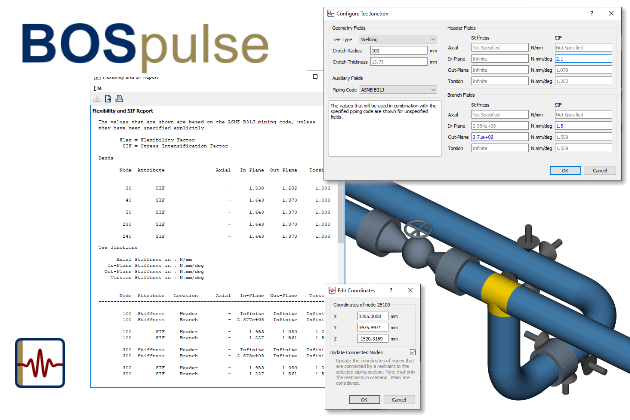This screenshot has width=630, height=420.
Task: Click the Branch Torsion stiffness field
Action: [x=499, y=148]
